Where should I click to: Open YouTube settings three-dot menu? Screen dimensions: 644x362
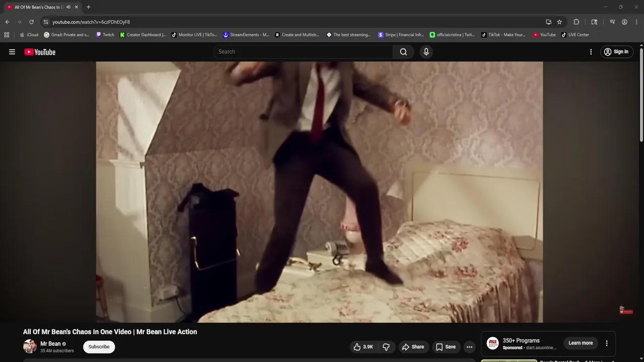pyautogui.click(x=591, y=52)
